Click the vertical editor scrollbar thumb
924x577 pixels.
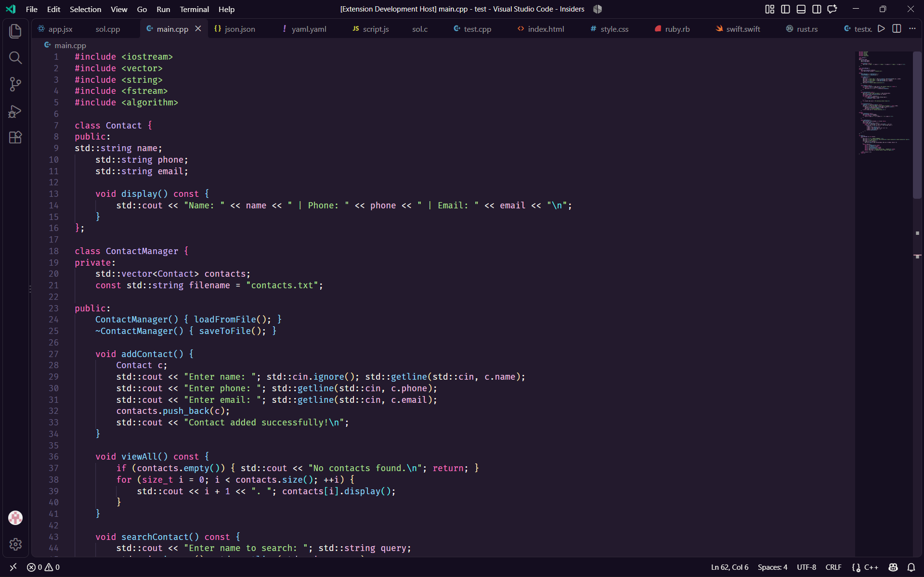pos(917,125)
